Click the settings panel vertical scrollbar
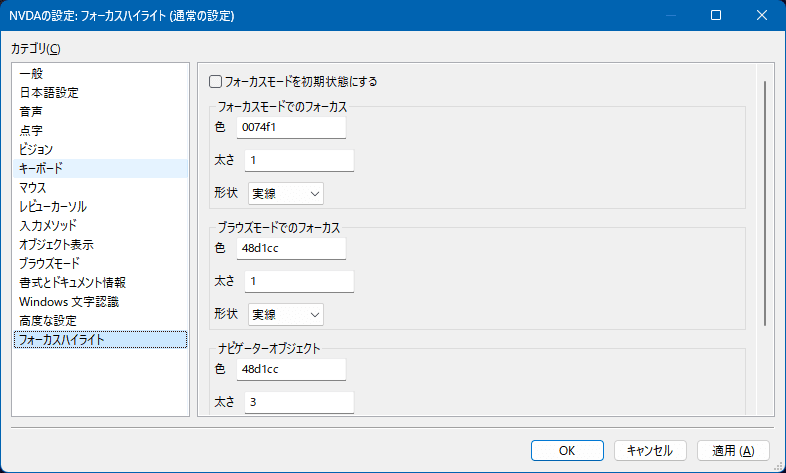This screenshot has width=786, height=473. click(x=765, y=200)
